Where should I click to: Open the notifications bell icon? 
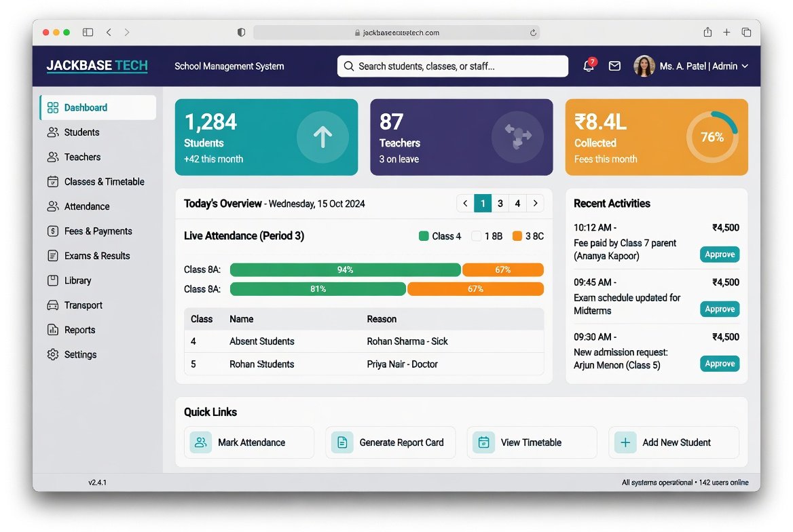pyautogui.click(x=588, y=66)
